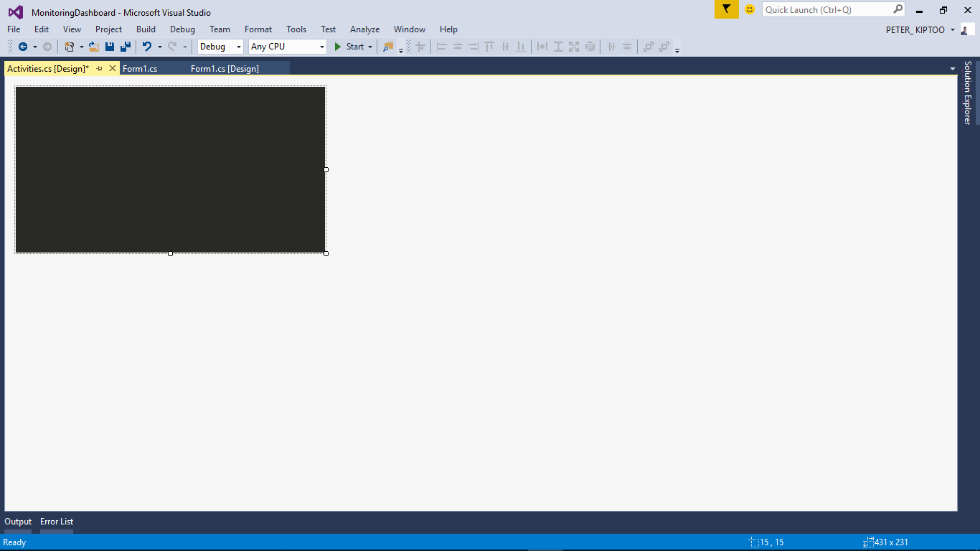Screen dimensions: 980x551
Task: Click the Bring to Front icon
Action: pos(648,46)
